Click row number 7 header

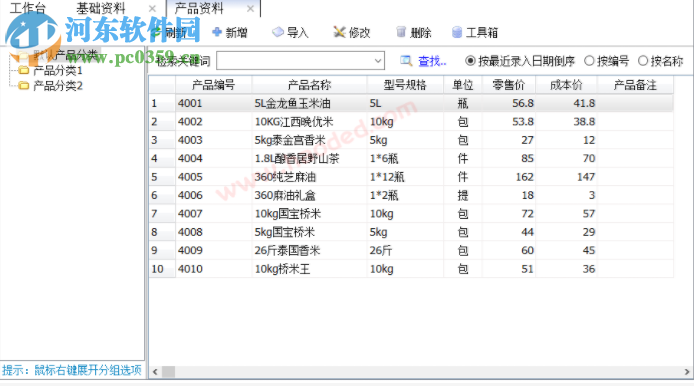(162, 214)
